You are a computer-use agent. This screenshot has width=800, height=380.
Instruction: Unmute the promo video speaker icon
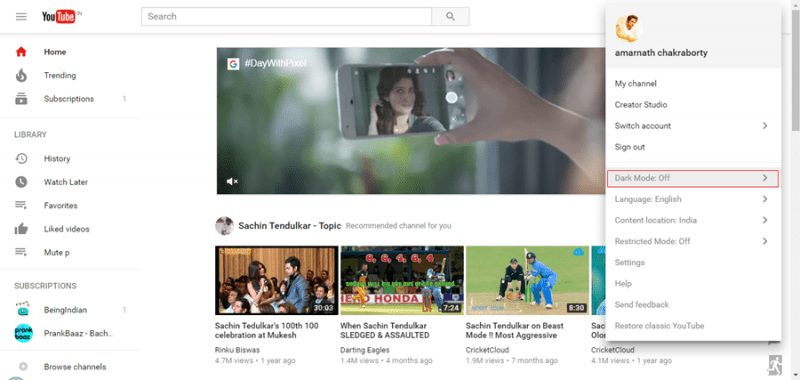click(x=232, y=181)
